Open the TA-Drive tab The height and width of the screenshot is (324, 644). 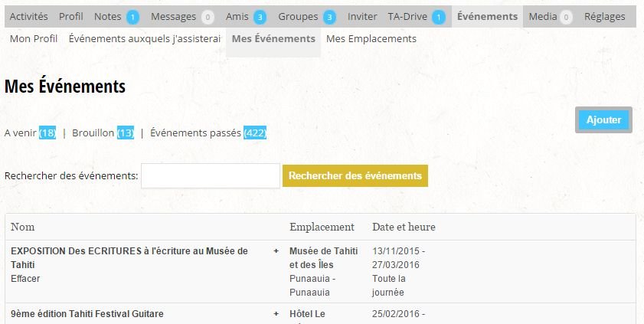(416, 17)
